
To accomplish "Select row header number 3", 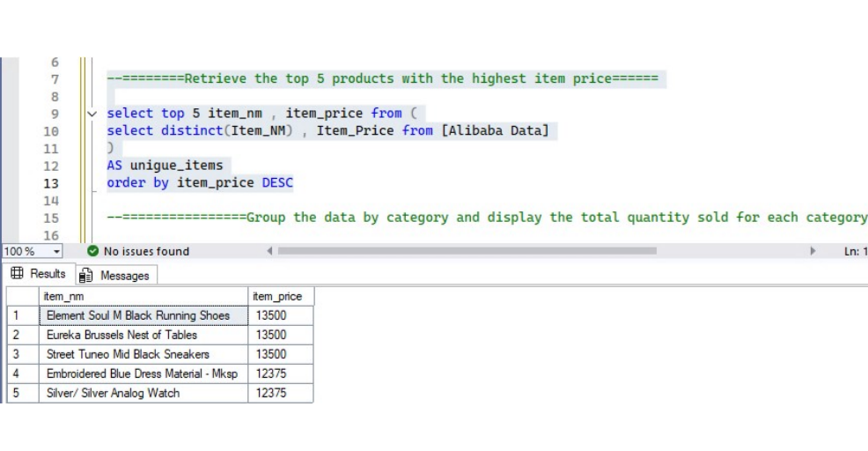I will coord(17,354).
